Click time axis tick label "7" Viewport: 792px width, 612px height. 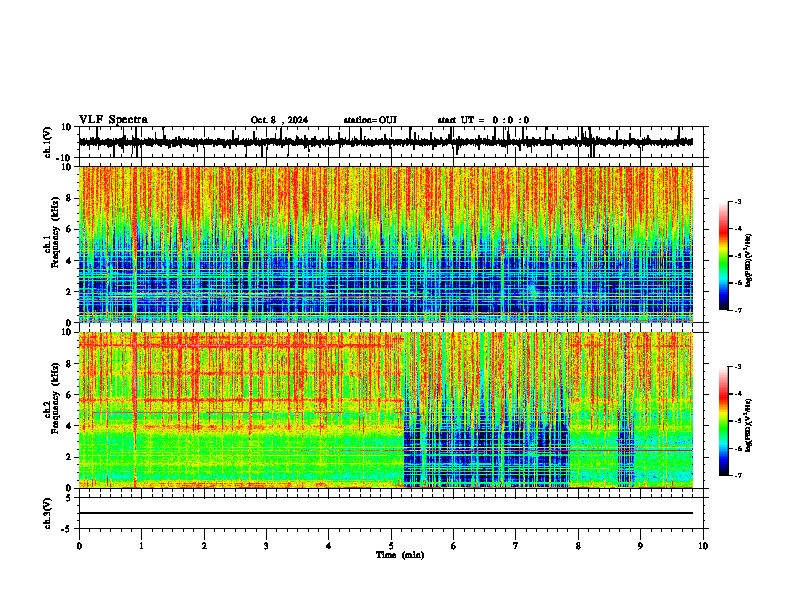click(516, 546)
